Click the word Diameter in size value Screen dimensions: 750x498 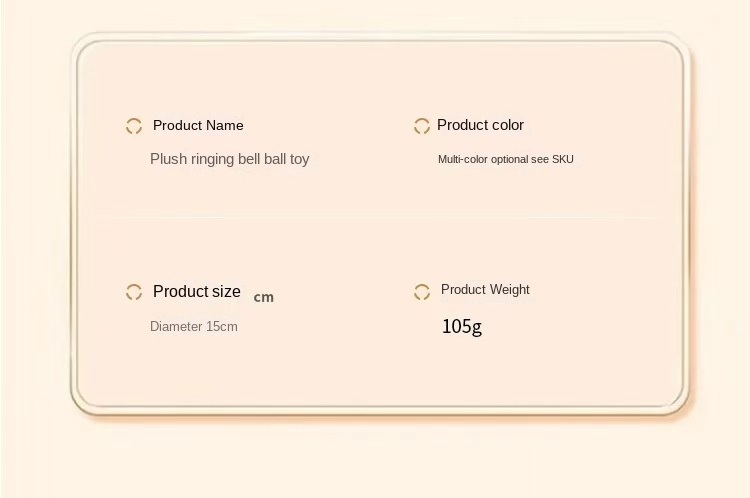coord(176,326)
